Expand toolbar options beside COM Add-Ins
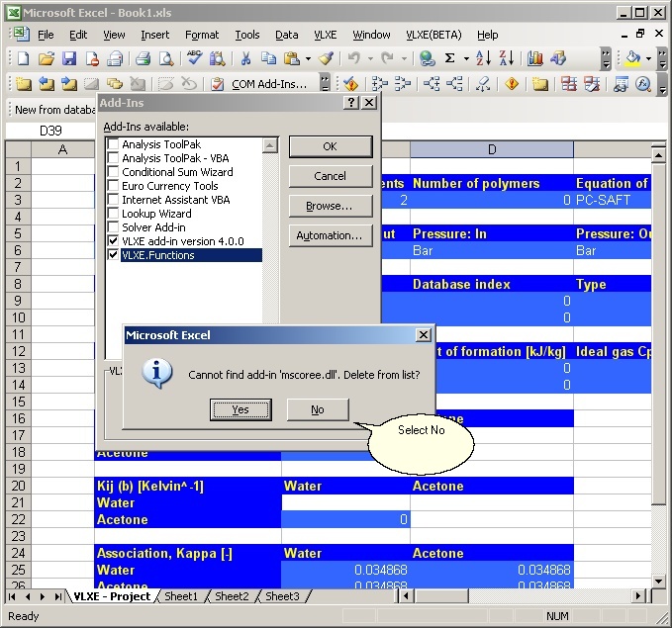 tap(326, 83)
